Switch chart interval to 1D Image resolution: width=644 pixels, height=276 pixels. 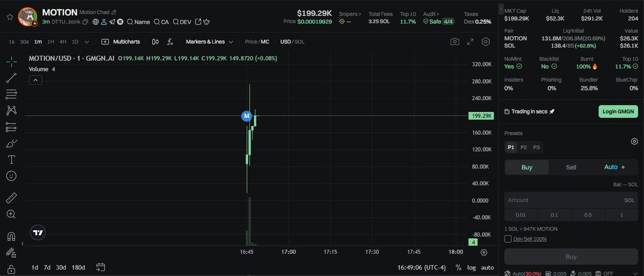pyautogui.click(x=75, y=42)
